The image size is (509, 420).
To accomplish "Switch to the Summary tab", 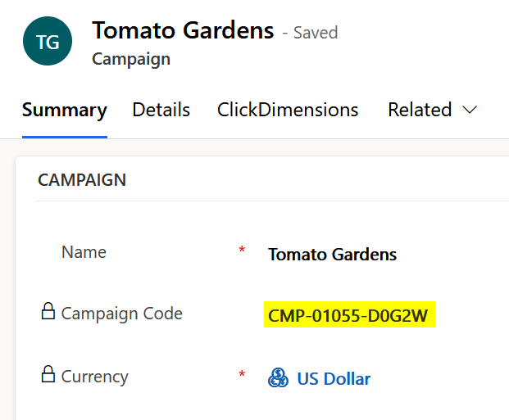I will click(64, 111).
